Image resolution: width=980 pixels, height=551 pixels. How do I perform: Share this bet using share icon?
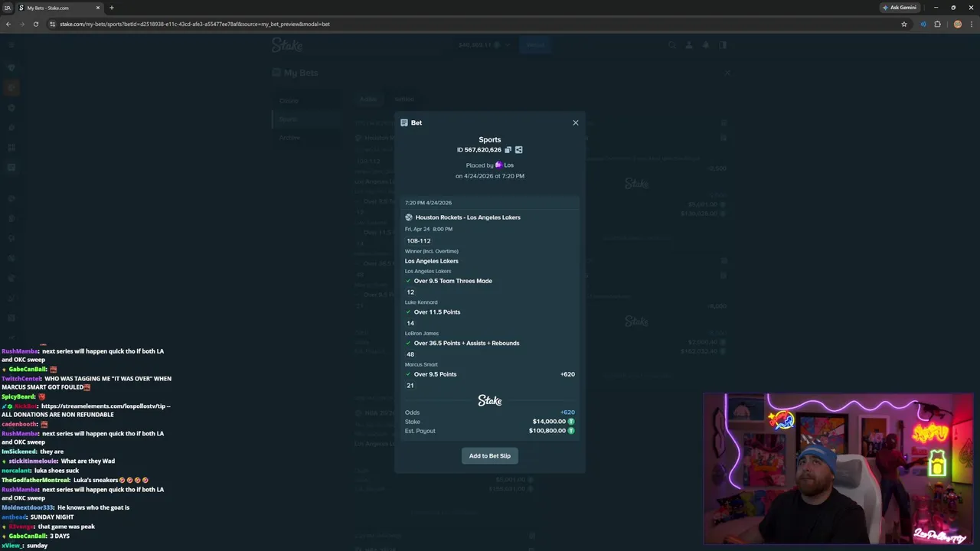click(518, 150)
